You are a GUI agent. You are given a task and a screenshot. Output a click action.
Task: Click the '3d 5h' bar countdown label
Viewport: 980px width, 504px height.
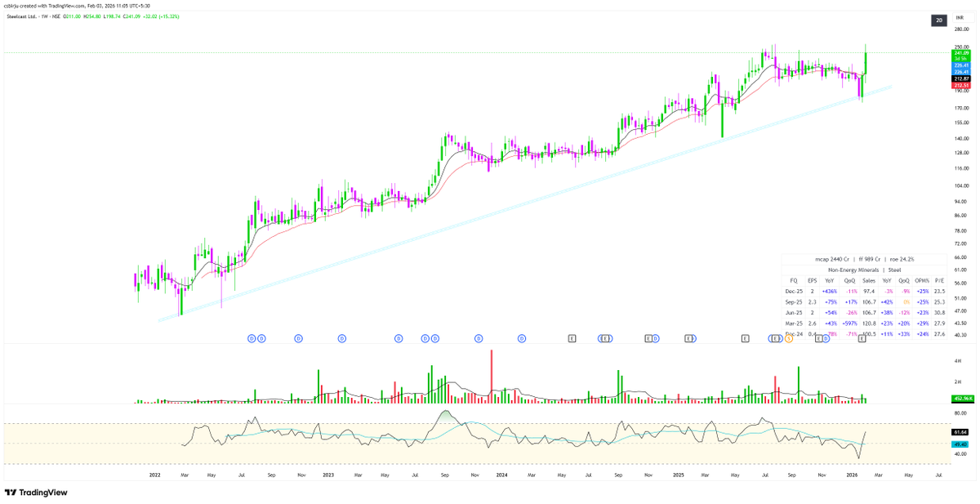pos(960,59)
